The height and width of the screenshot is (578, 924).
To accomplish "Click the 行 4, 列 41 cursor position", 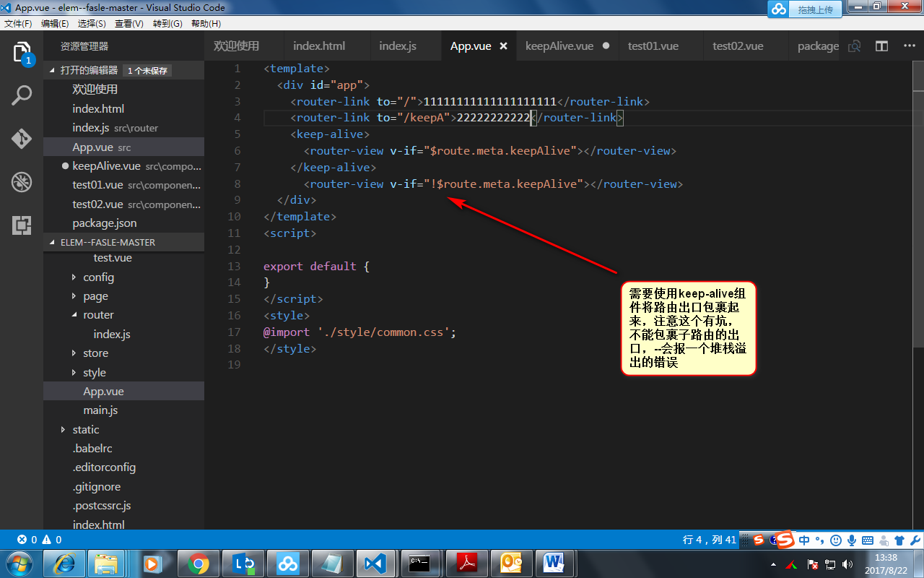I will click(x=710, y=540).
